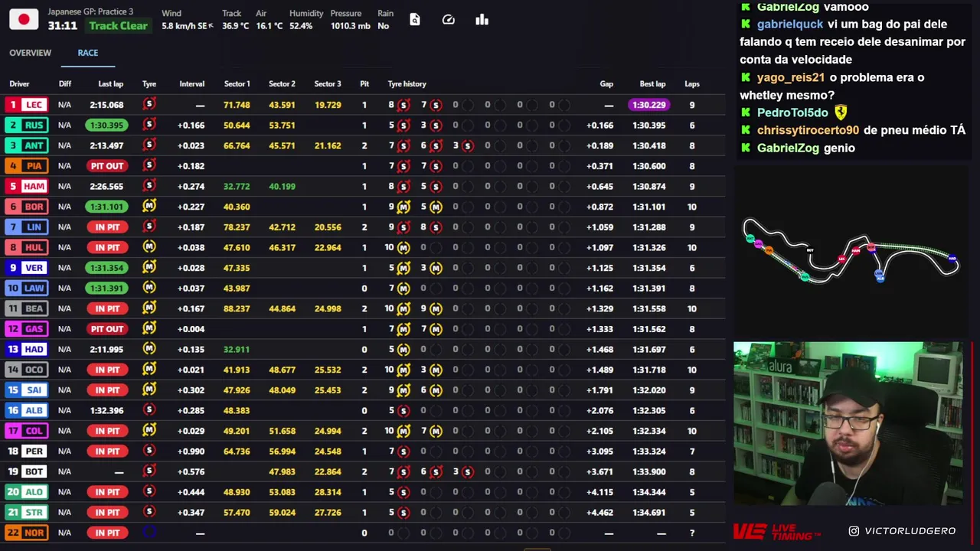Click PER's current soft tyre icon in Tyre column
This screenshot has height=551, width=980.
[x=149, y=450]
